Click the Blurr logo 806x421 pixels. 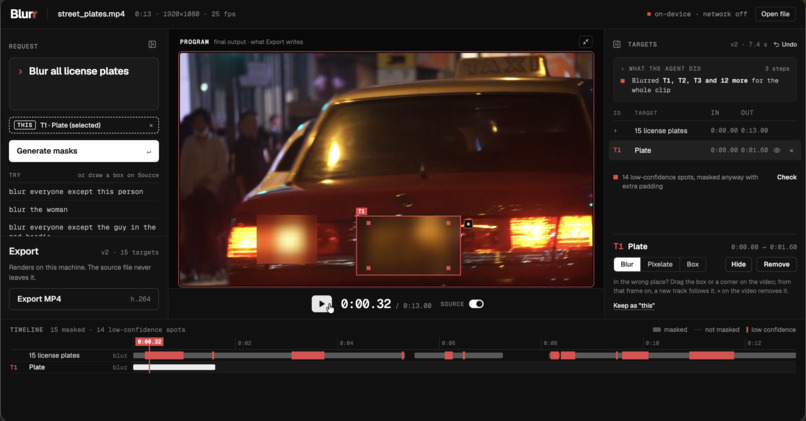[x=24, y=14]
